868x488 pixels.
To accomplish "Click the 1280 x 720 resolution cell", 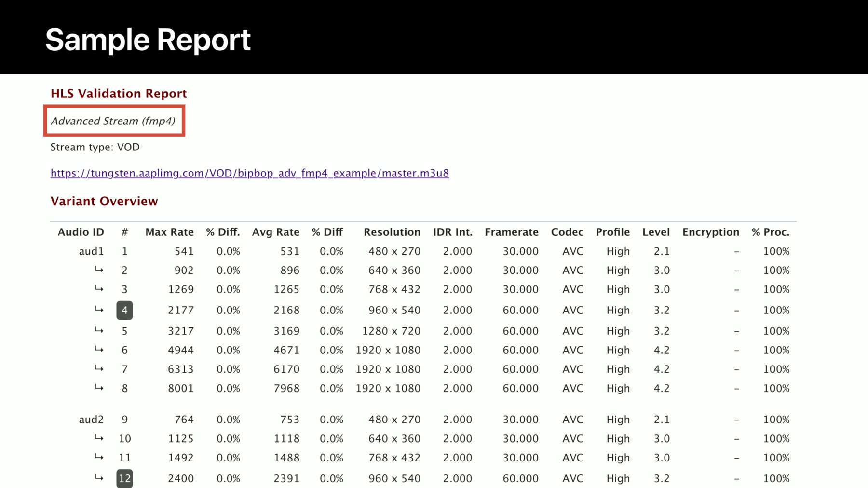I will click(x=391, y=331).
